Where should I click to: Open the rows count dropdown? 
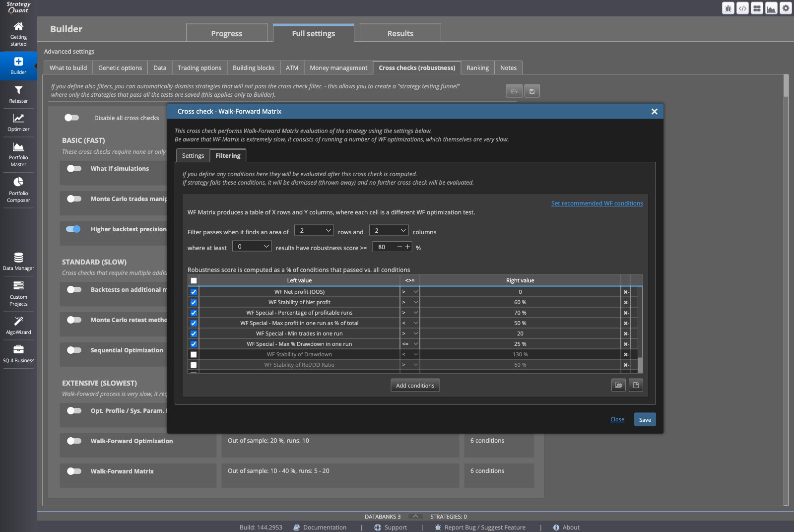[314, 230]
